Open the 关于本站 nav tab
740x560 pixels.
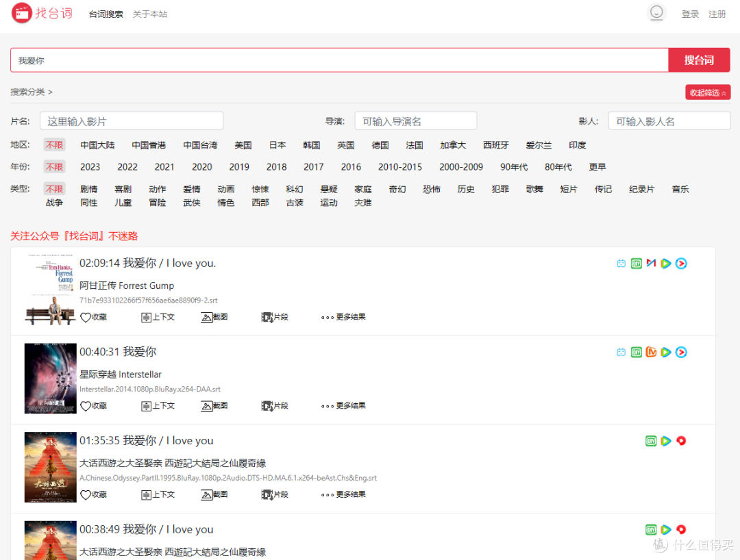pyautogui.click(x=150, y=14)
